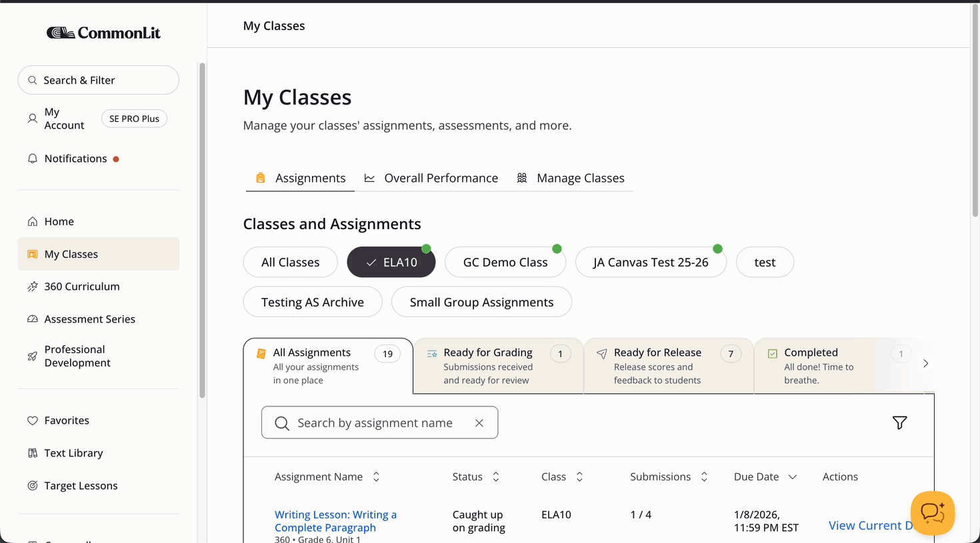Switch to Overall Performance tab
980x543 pixels.
coord(441,178)
